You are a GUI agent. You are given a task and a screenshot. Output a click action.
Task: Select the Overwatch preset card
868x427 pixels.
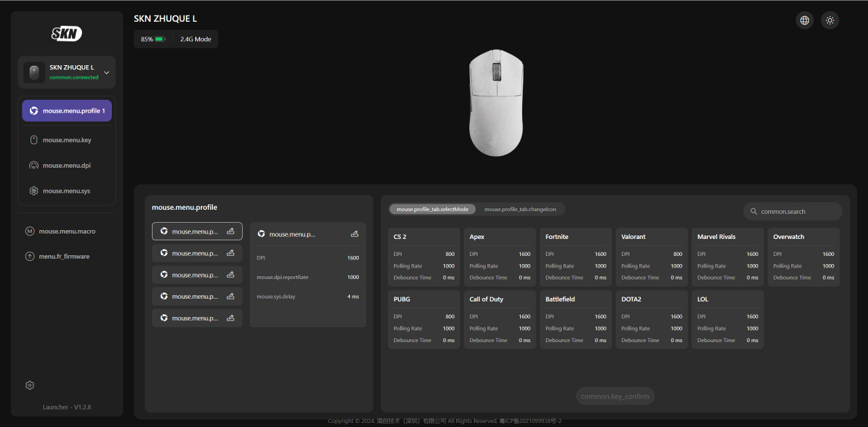pos(804,257)
